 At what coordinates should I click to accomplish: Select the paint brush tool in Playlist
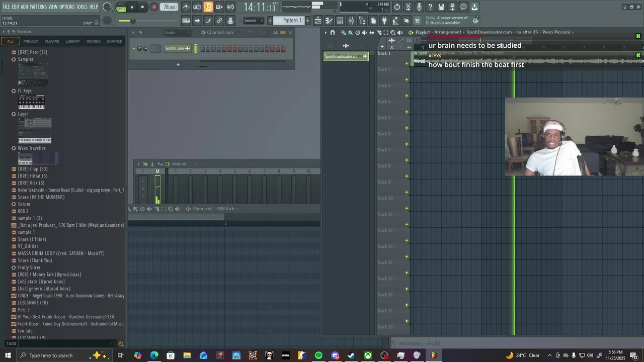351,33
